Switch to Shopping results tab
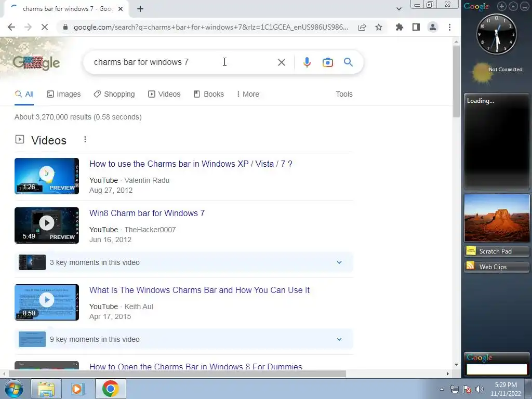 pyautogui.click(x=114, y=94)
